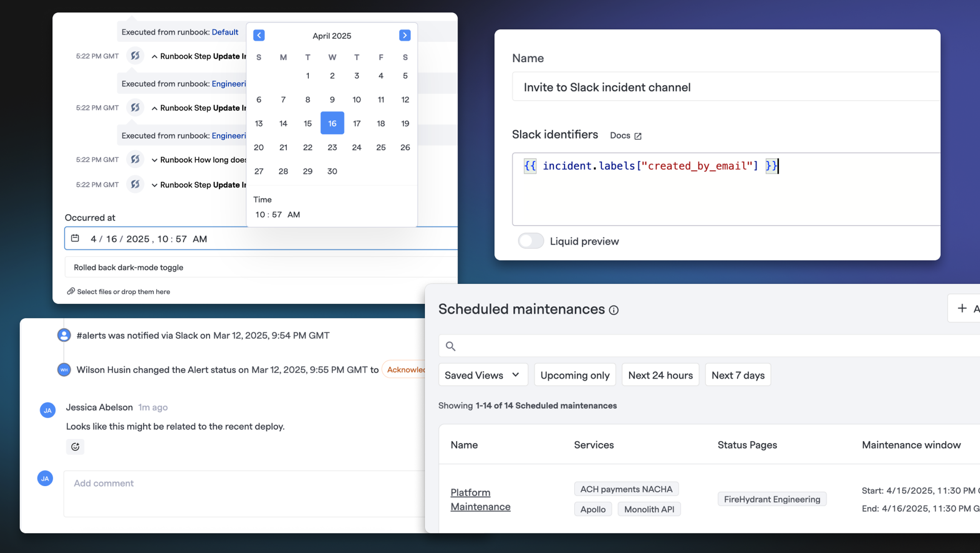
Task: Open the Platform Maintenance link
Action: point(480,499)
